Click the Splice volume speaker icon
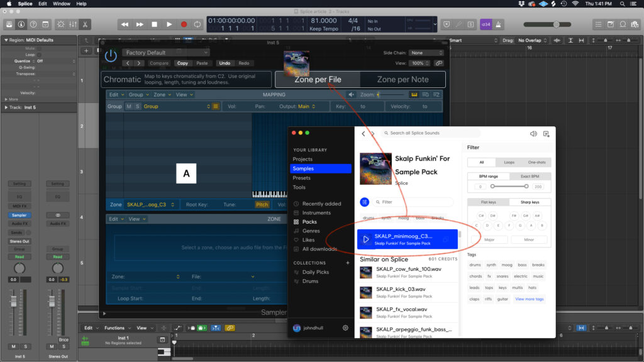Image resolution: width=644 pixels, height=362 pixels. 533,134
